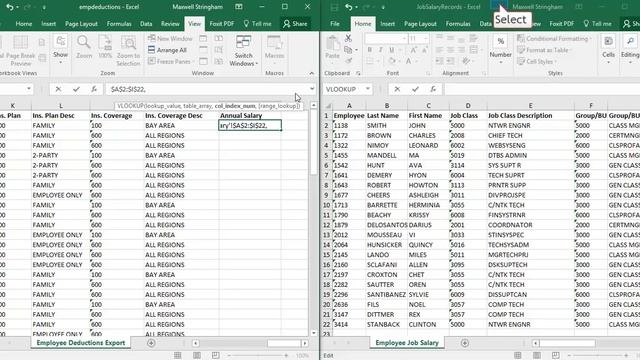The width and height of the screenshot is (640, 360).
Task: Click Share in empdeductions window
Action: (295, 24)
